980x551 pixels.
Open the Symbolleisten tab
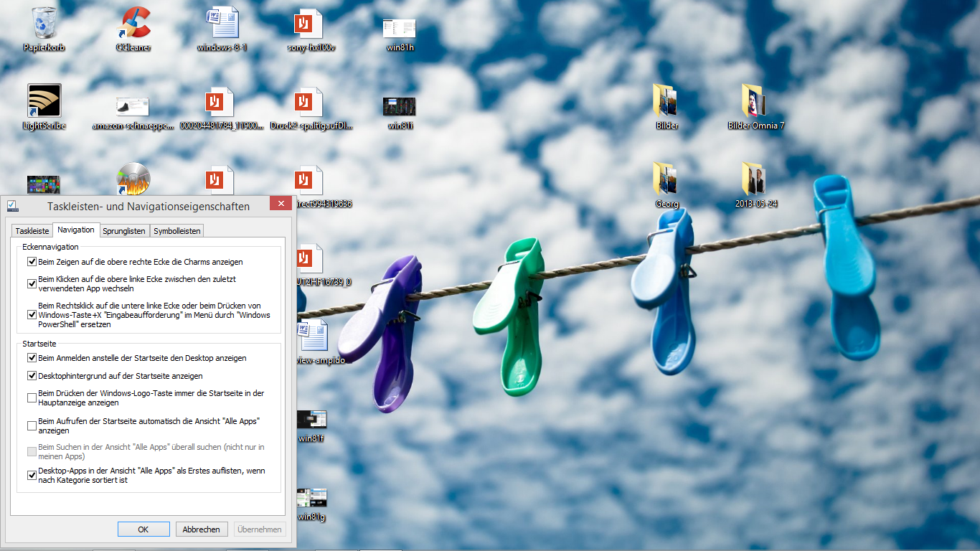tap(176, 231)
